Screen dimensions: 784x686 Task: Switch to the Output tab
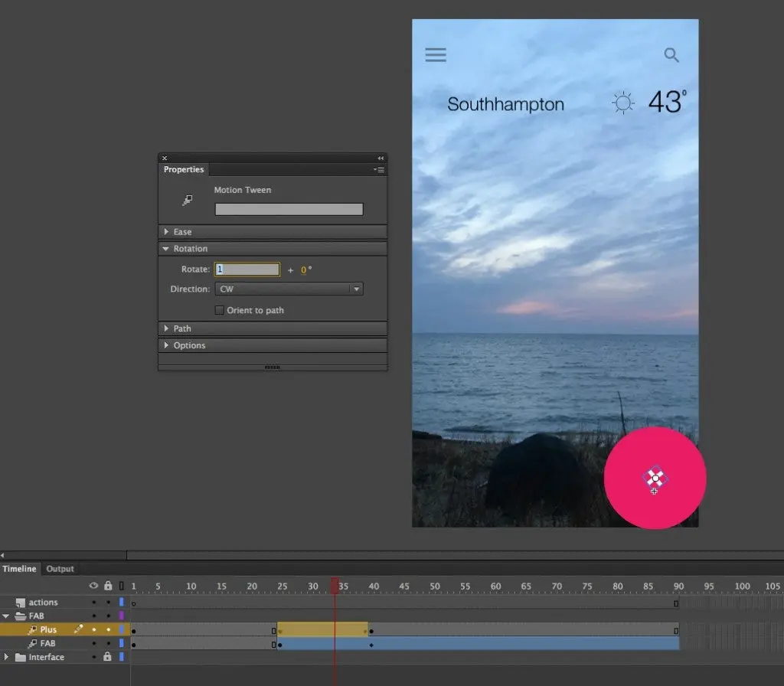point(60,569)
